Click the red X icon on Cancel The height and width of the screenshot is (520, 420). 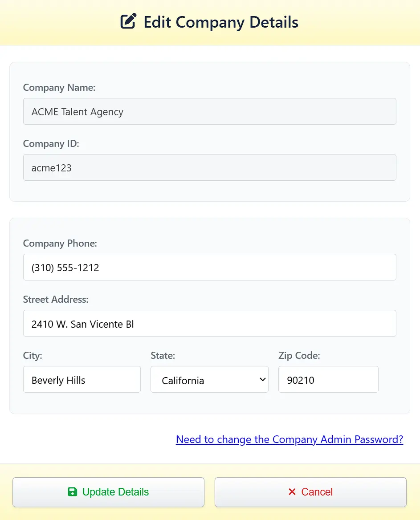coord(292,492)
